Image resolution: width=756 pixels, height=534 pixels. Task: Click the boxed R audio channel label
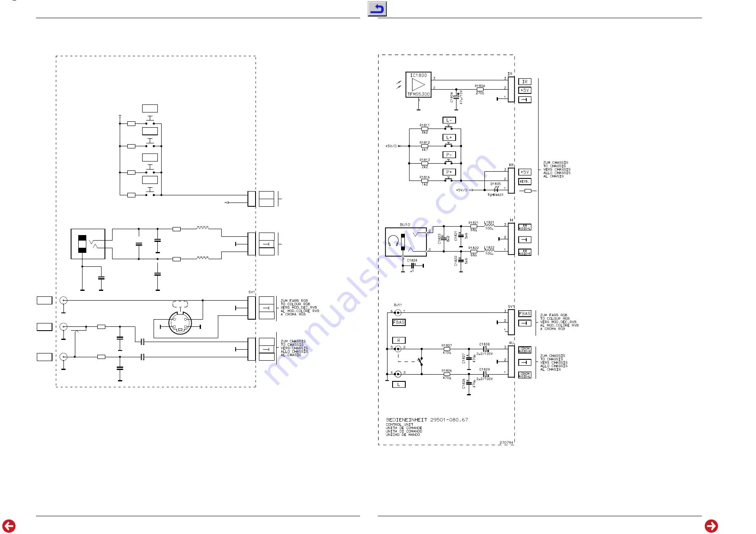click(399, 340)
